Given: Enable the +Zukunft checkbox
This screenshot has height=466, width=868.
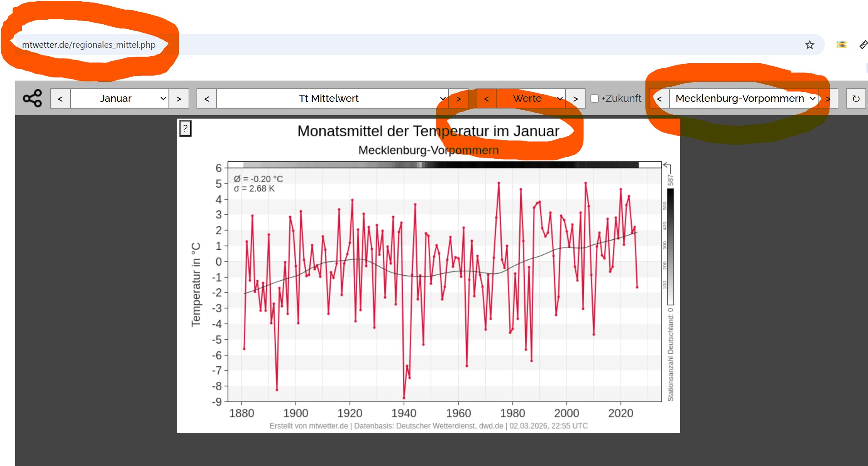Looking at the screenshot, I should pyautogui.click(x=594, y=98).
